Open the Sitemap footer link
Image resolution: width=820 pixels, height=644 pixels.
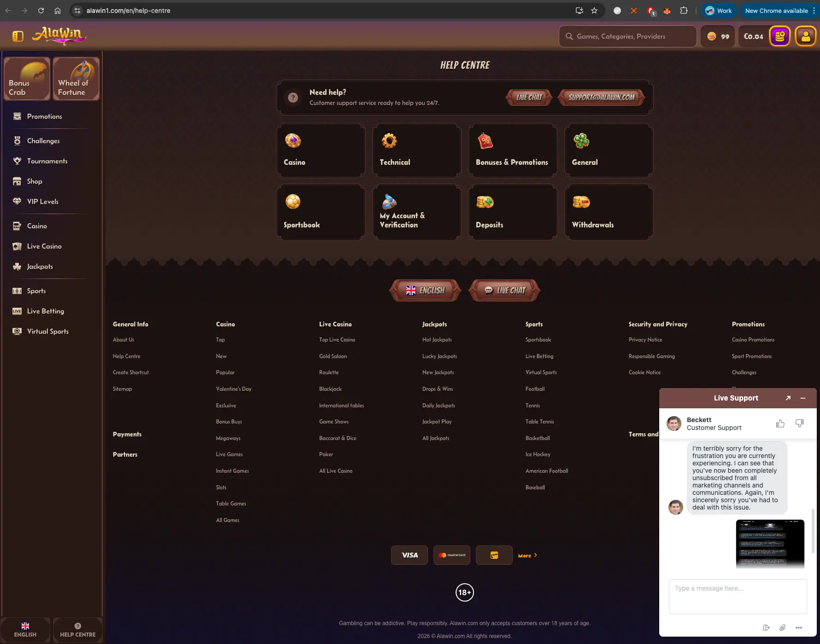[x=122, y=389]
